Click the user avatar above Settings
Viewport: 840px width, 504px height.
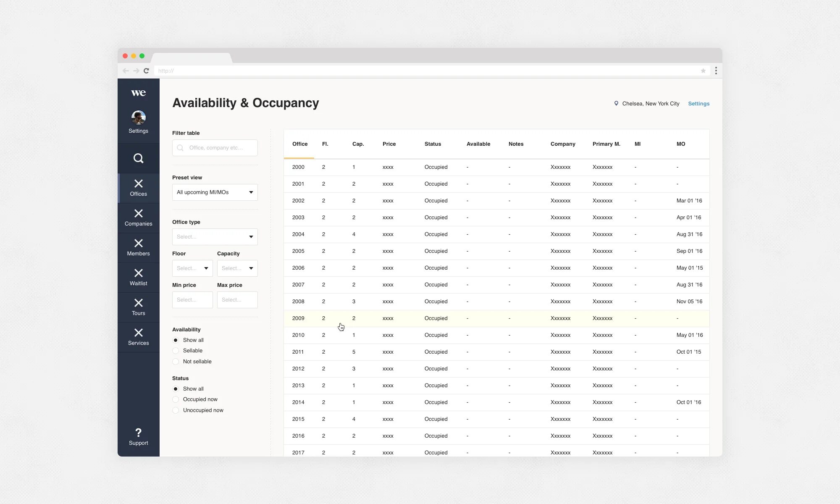click(138, 118)
